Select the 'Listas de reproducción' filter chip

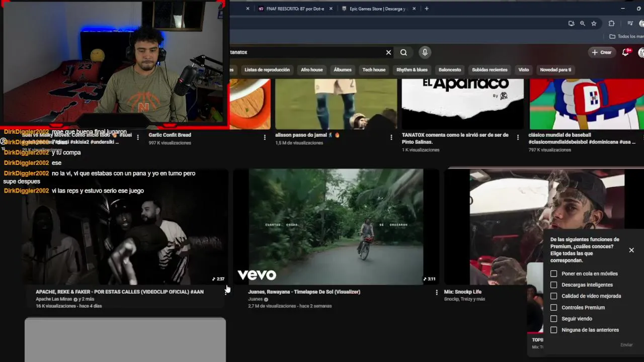[267, 70]
